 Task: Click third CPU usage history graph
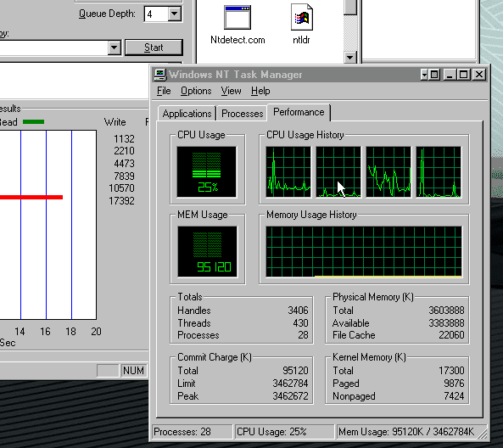388,171
